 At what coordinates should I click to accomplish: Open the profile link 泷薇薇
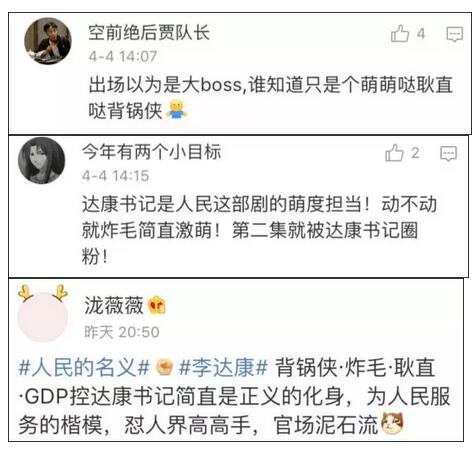[114, 305]
